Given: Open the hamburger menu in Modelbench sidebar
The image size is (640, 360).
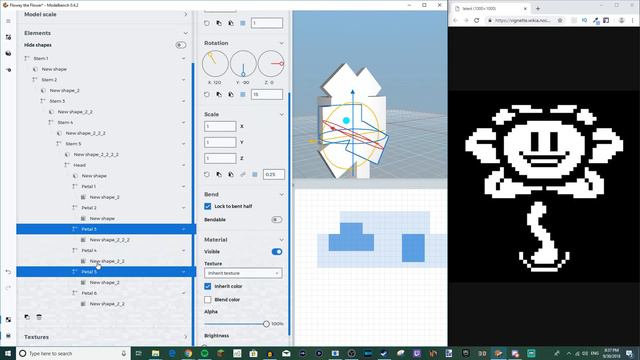Looking at the screenshot, I should [8, 21].
